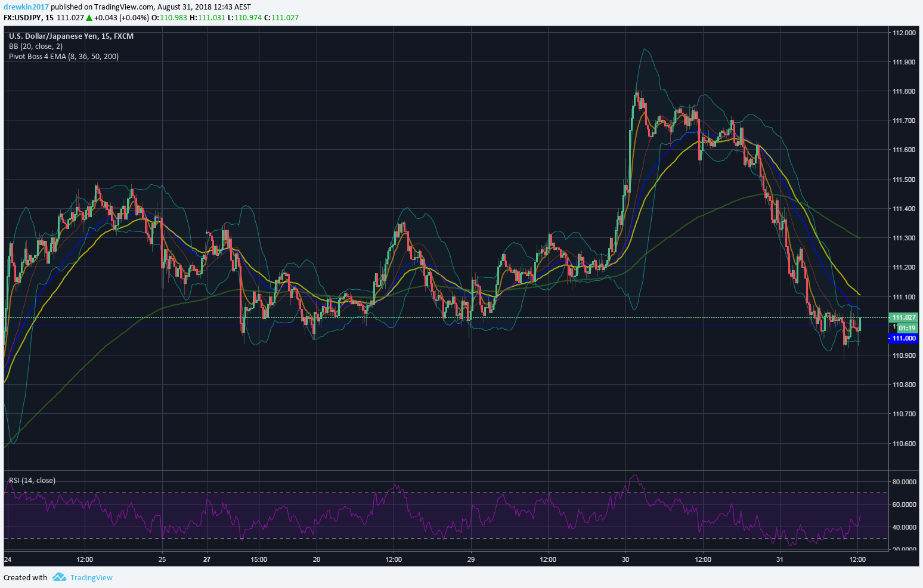Click 110.800 on the price axis
Viewport: 923px width, 588px height.
pyautogui.click(x=904, y=385)
